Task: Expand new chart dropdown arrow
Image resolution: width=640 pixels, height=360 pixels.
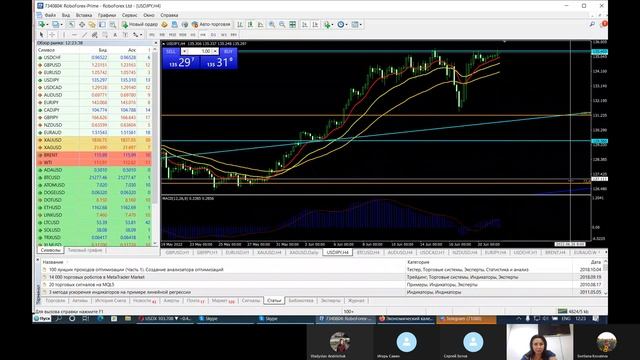Action: coord(47,24)
